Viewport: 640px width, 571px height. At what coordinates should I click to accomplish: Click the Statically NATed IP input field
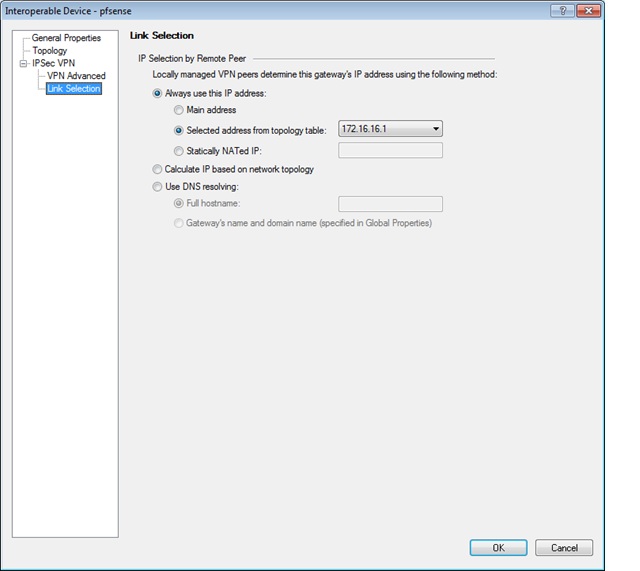pyautogui.click(x=390, y=150)
